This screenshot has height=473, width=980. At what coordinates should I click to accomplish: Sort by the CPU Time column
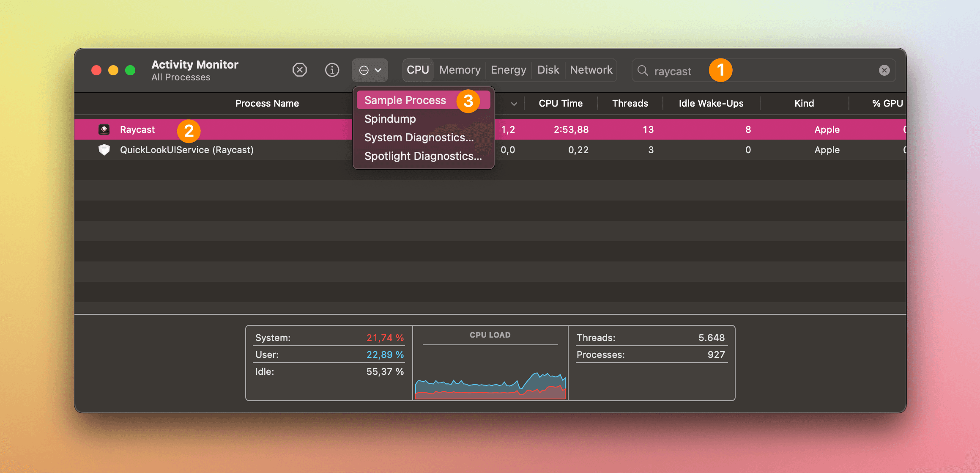[x=560, y=103]
